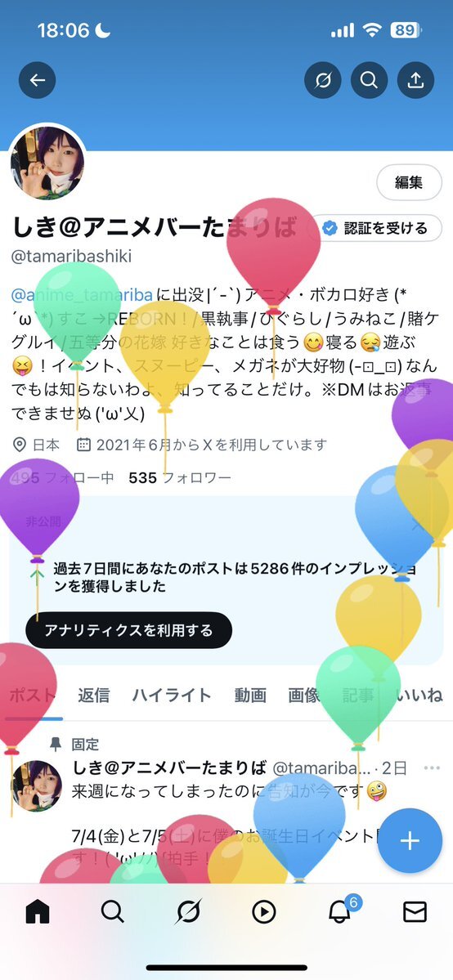Open the @anime_tamariba mention link
This screenshot has width=453, height=980.
(x=82, y=293)
